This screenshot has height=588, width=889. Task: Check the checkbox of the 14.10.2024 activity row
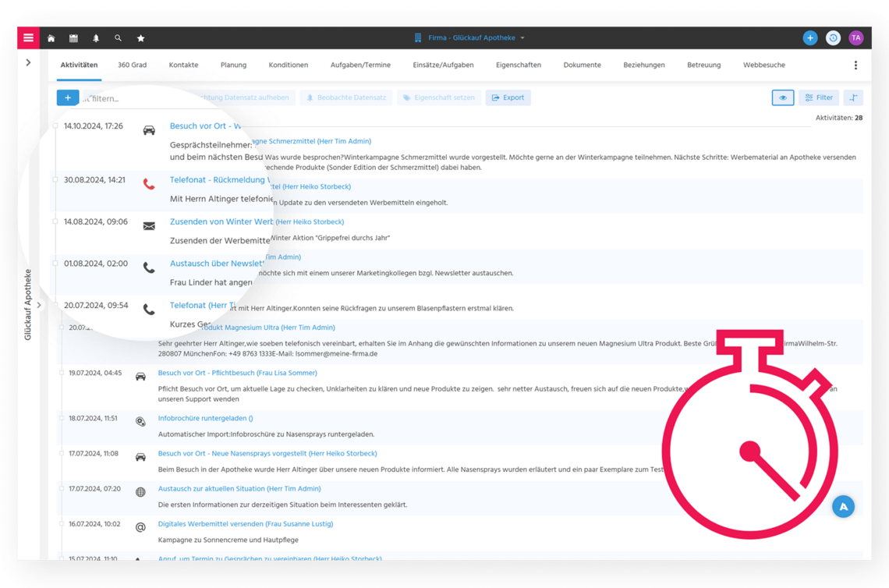(x=57, y=124)
